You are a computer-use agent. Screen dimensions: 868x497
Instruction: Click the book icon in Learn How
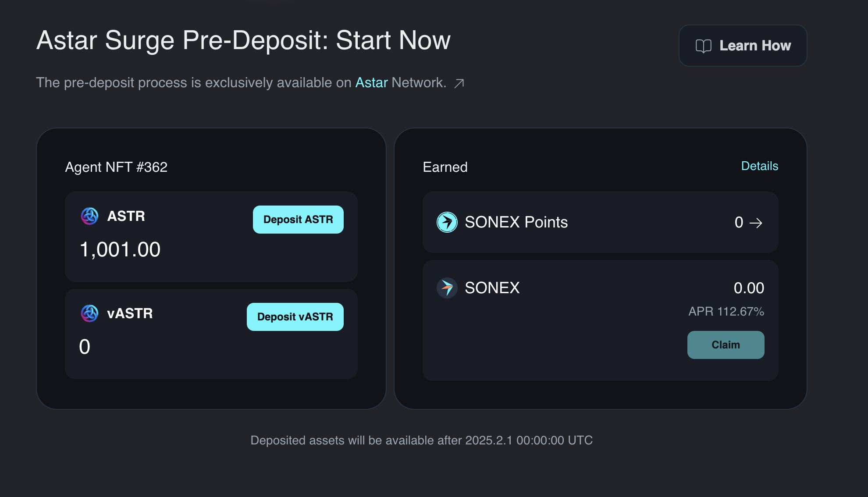point(703,46)
